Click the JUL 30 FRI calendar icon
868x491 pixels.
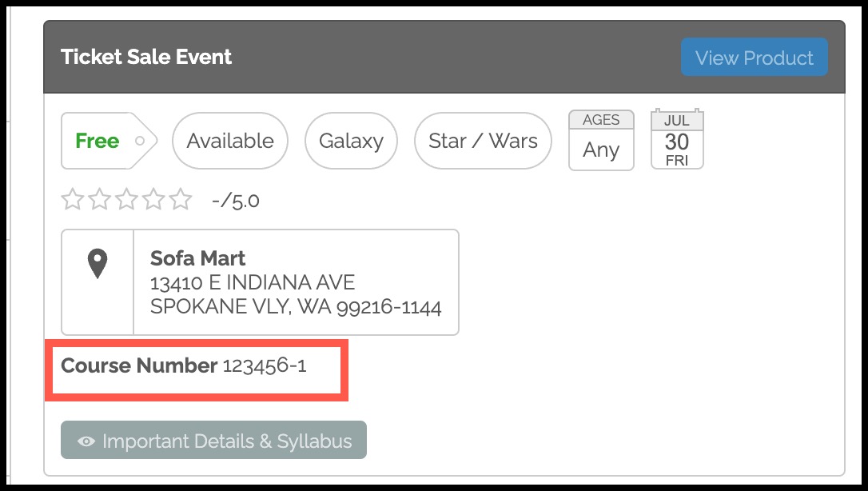[677, 139]
